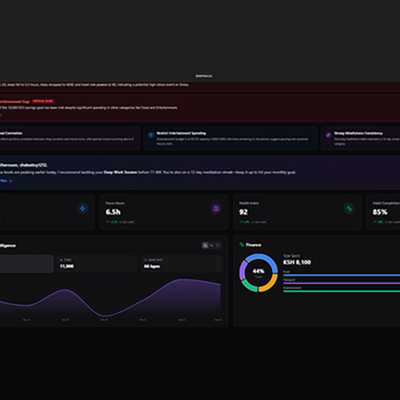Image resolution: width=400 pixels, height=400 pixels.
Task: Click the Restrict Entertainment Spending insight icon
Action: (151, 135)
